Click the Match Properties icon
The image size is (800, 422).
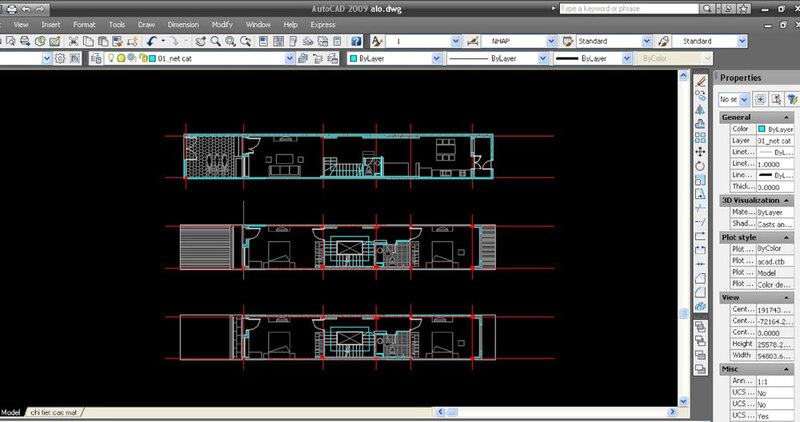point(118,41)
